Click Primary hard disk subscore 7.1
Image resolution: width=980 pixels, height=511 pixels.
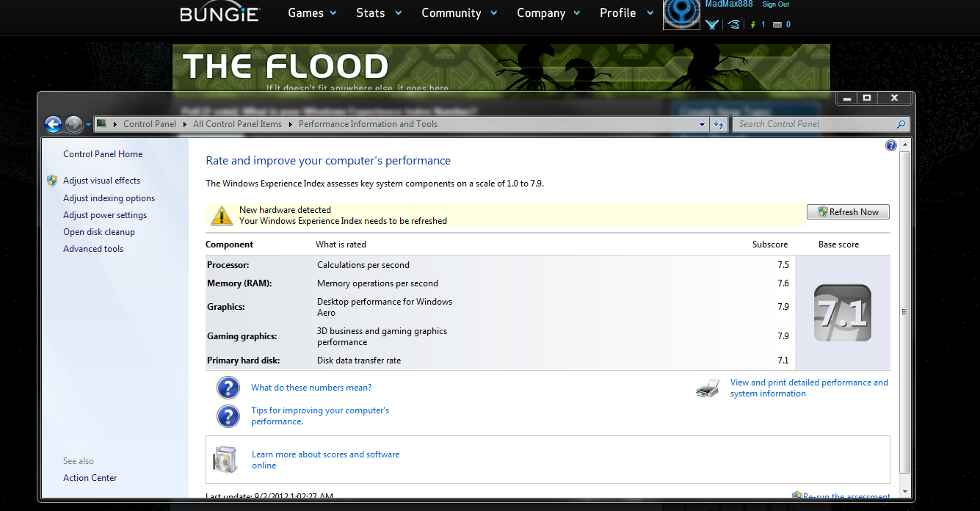pos(783,360)
